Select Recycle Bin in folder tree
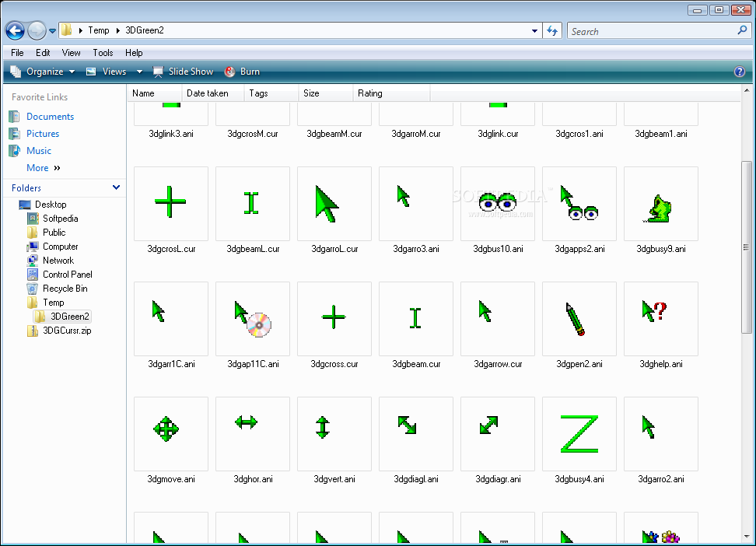The image size is (756, 546). 65,289
